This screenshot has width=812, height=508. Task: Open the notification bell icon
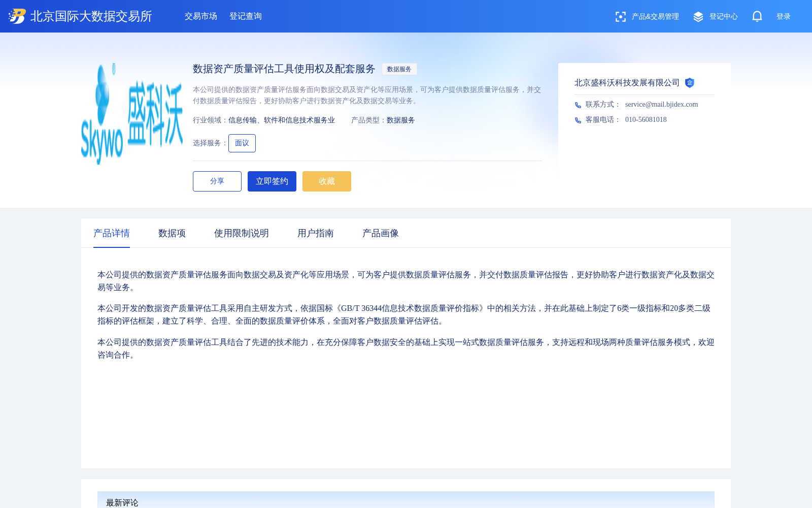[757, 16]
